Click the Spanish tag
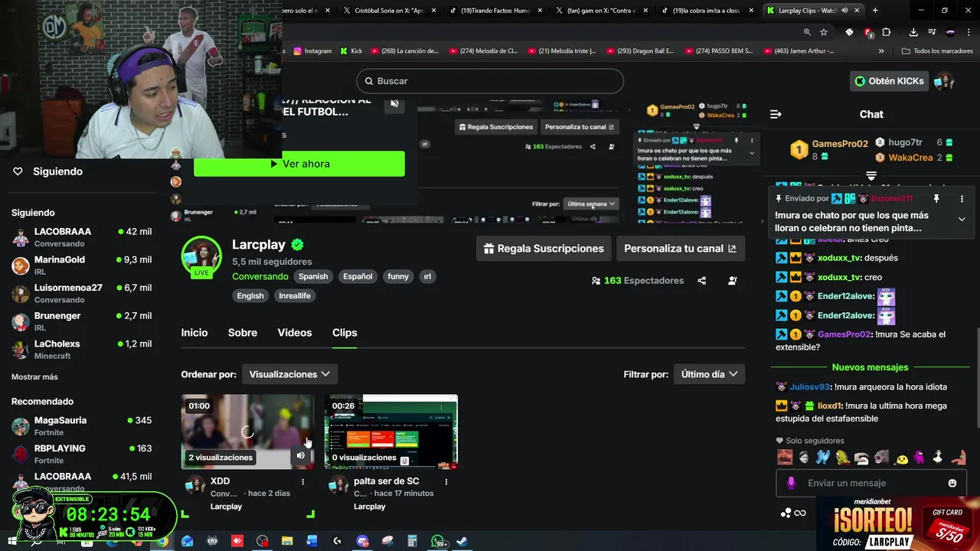Viewport: 980px width, 551px height. click(313, 276)
